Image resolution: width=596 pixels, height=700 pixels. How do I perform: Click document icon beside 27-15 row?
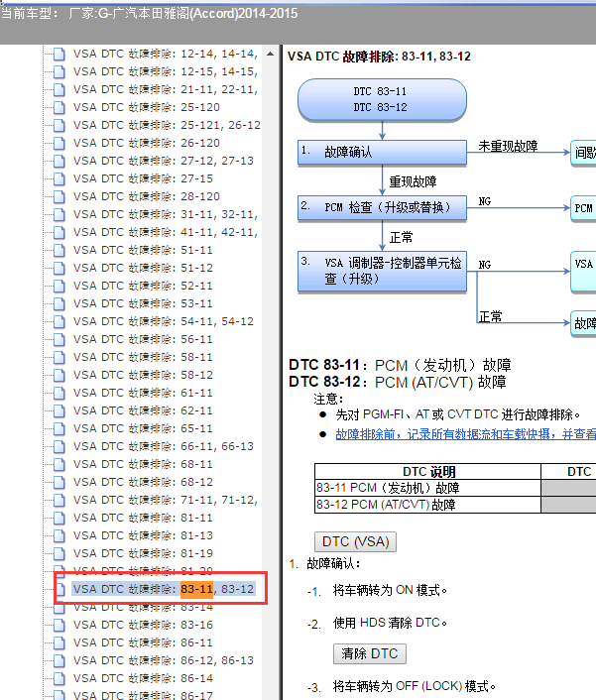[x=59, y=178]
